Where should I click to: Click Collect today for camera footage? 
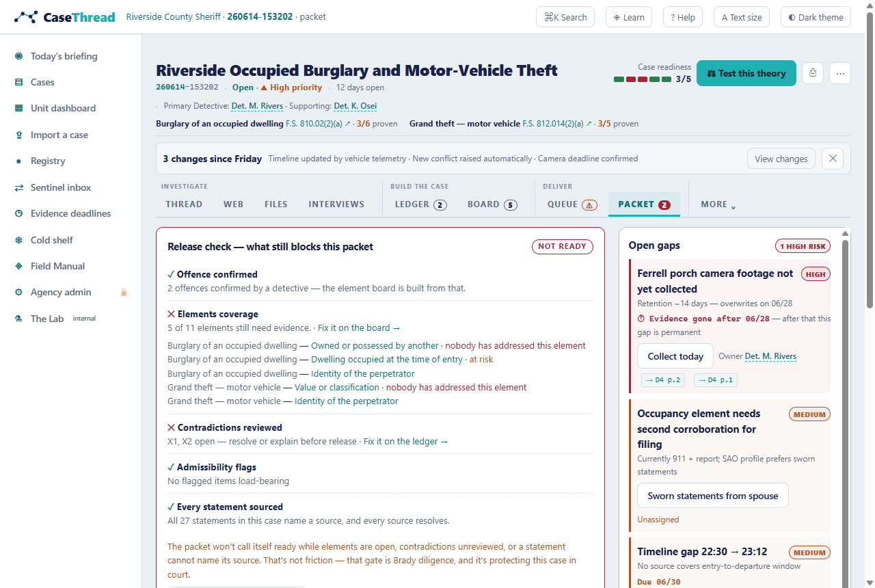click(675, 356)
